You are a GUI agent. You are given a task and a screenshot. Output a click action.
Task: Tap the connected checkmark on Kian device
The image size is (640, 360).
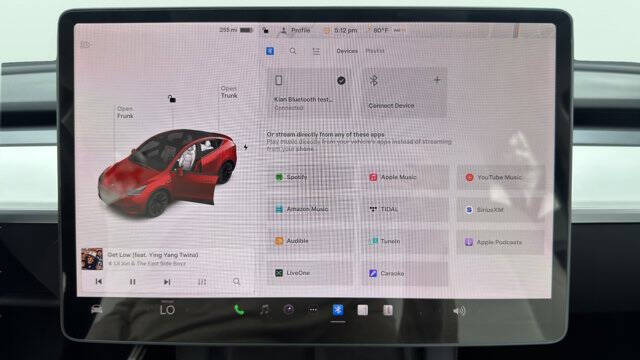341,80
